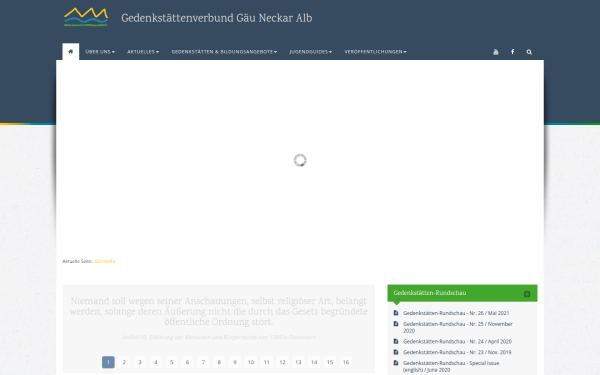600x375 pixels.
Task: Expand the JUGENDGUIDES menu
Action: coord(311,52)
